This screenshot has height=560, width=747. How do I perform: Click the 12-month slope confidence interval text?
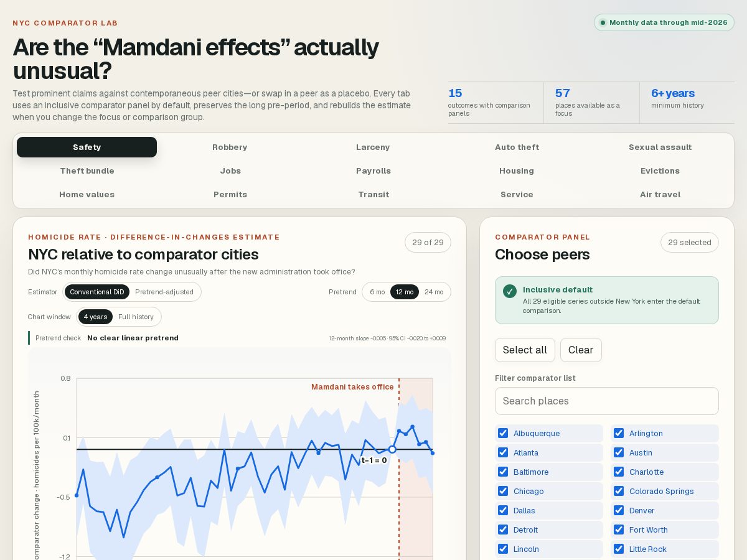click(387, 338)
